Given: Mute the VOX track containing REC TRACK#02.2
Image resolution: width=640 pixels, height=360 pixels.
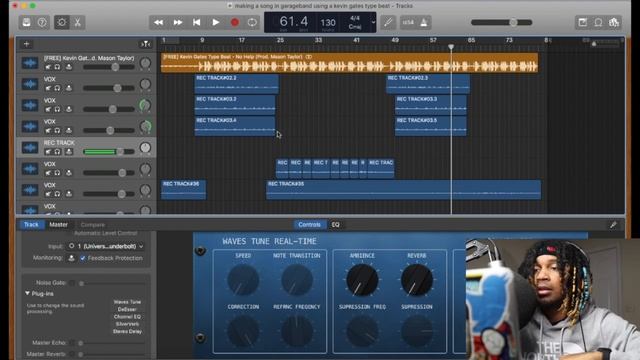Looking at the screenshot, I should pyautogui.click(x=48, y=88).
